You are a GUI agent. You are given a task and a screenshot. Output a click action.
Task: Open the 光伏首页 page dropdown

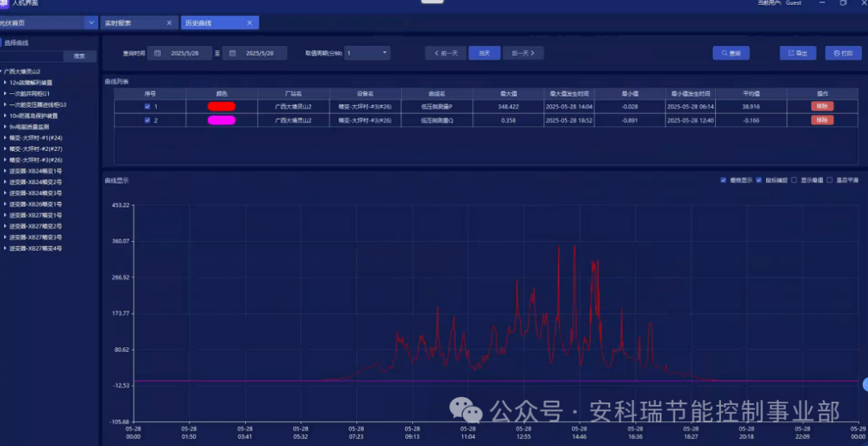(92, 23)
